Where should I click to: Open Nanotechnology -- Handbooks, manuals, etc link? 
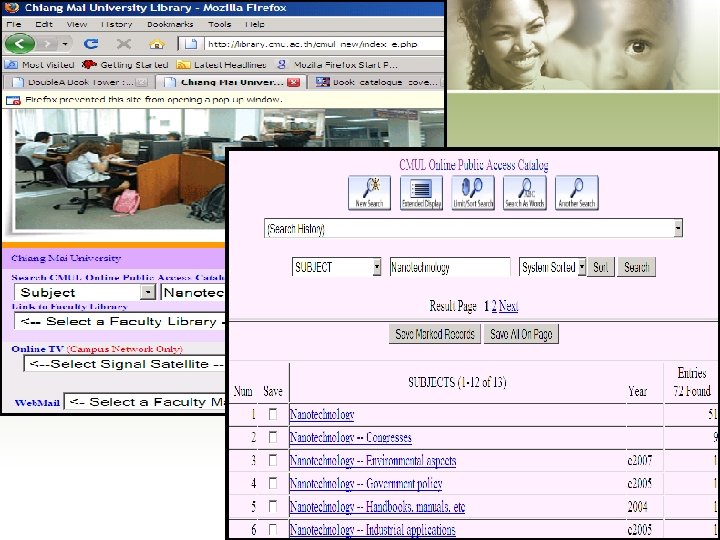[x=377, y=507]
